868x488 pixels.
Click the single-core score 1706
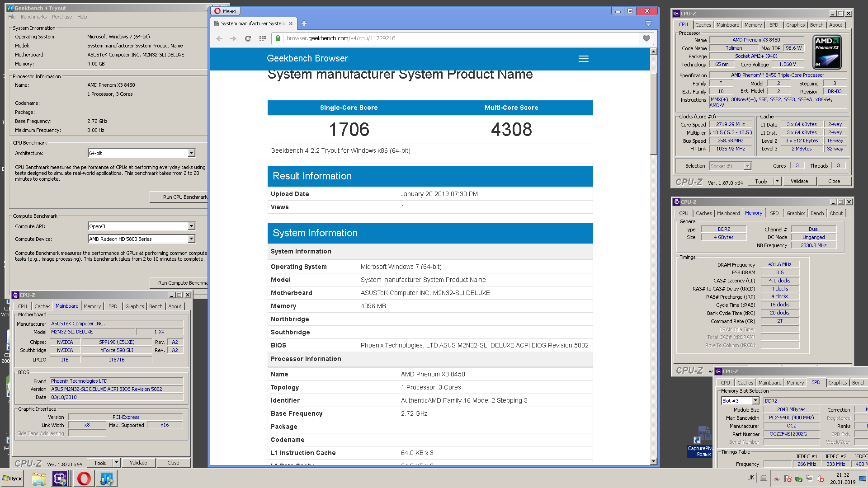coord(349,130)
